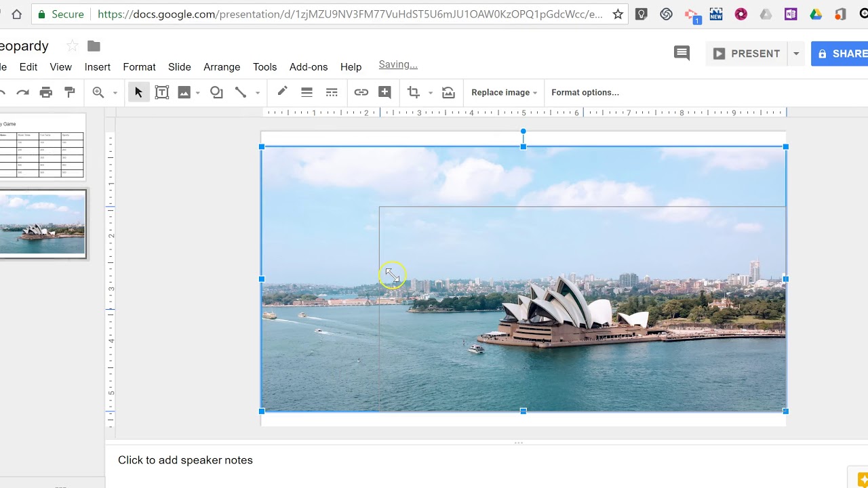Click the Redo arrow in toolbar
The width and height of the screenshot is (868, 488).
23,92
